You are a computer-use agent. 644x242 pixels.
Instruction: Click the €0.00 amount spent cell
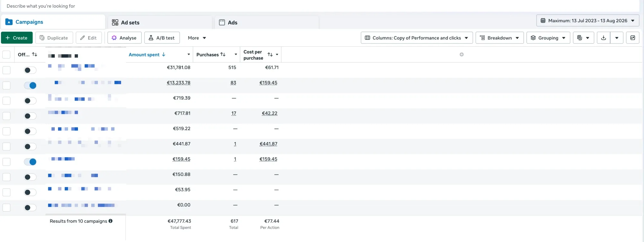184,205
